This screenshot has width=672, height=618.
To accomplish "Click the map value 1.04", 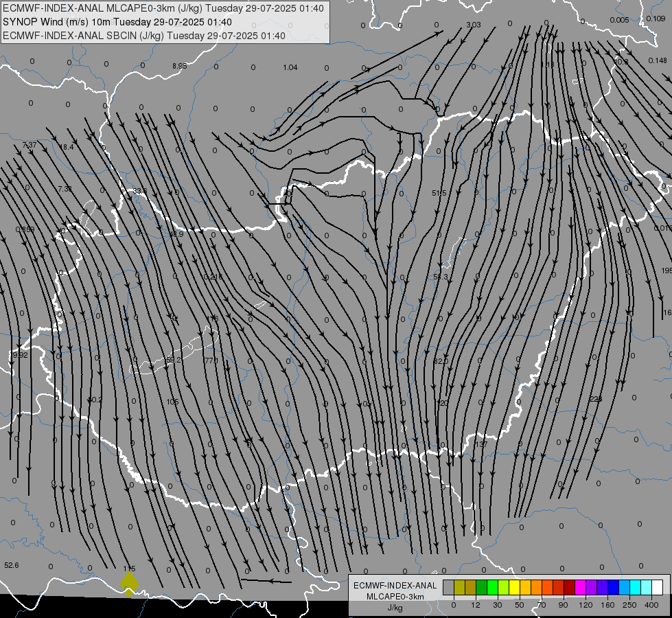I will click(x=290, y=67).
